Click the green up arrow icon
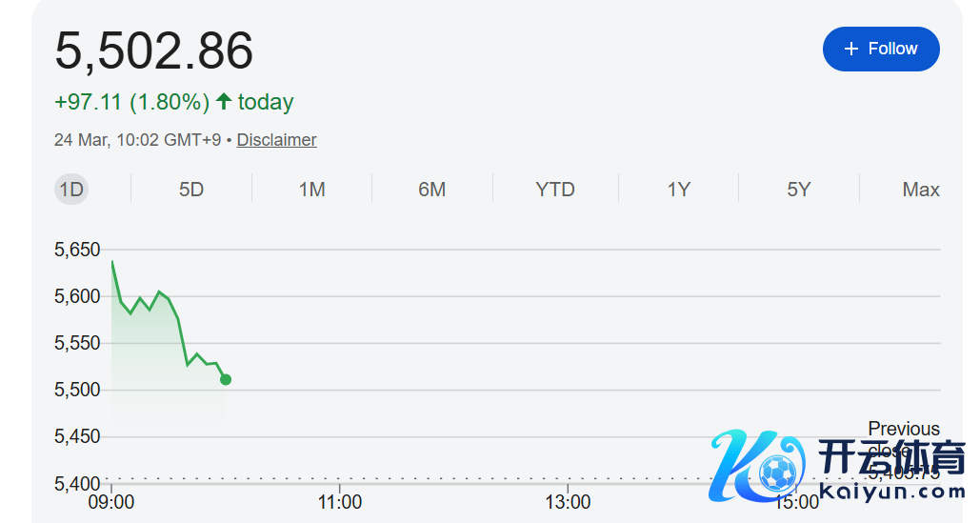The image size is (980, 523). point(224,102)
